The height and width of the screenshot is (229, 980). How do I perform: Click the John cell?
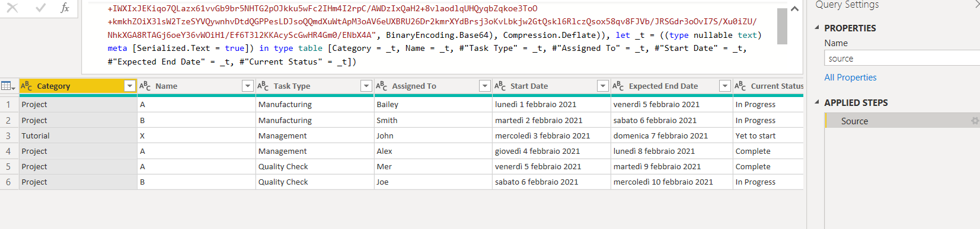(433, 136)
